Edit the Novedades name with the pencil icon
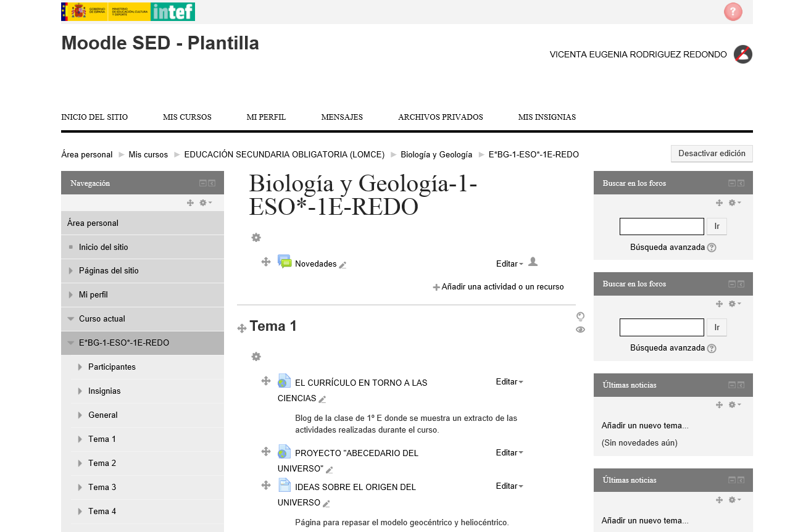Image resolution: width=790 pixels, height=532 pixels. [344, 265]
